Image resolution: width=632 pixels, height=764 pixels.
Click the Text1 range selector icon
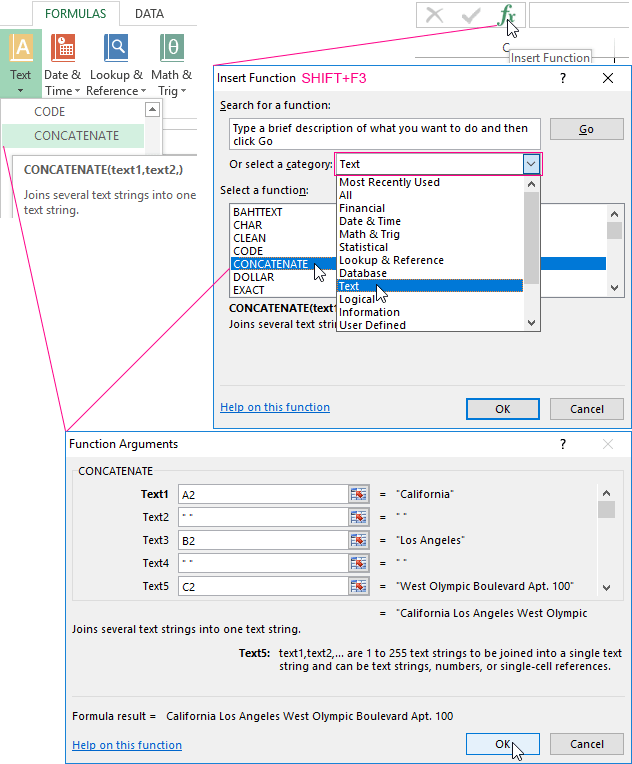point(359,495)
